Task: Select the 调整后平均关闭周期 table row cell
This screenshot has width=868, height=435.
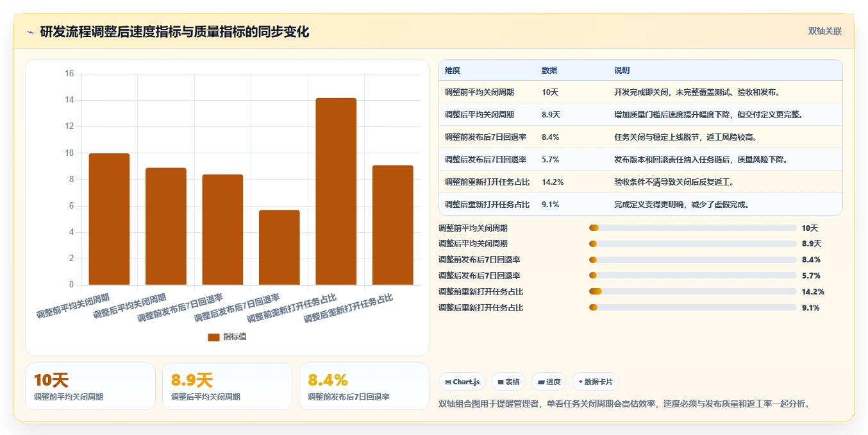Action: [x=480, y=115]
